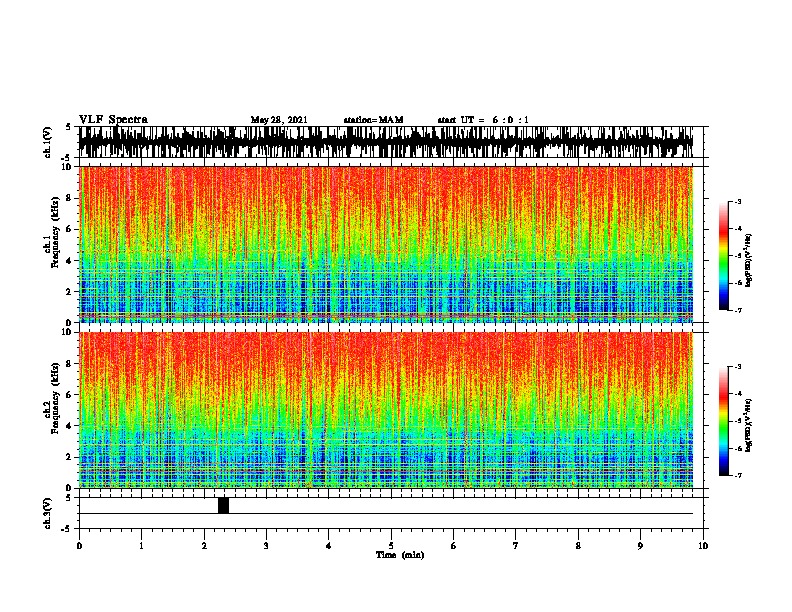Click inside the ch.1 spectrogram plot
The image size is (792, 612).
point(386,244)
